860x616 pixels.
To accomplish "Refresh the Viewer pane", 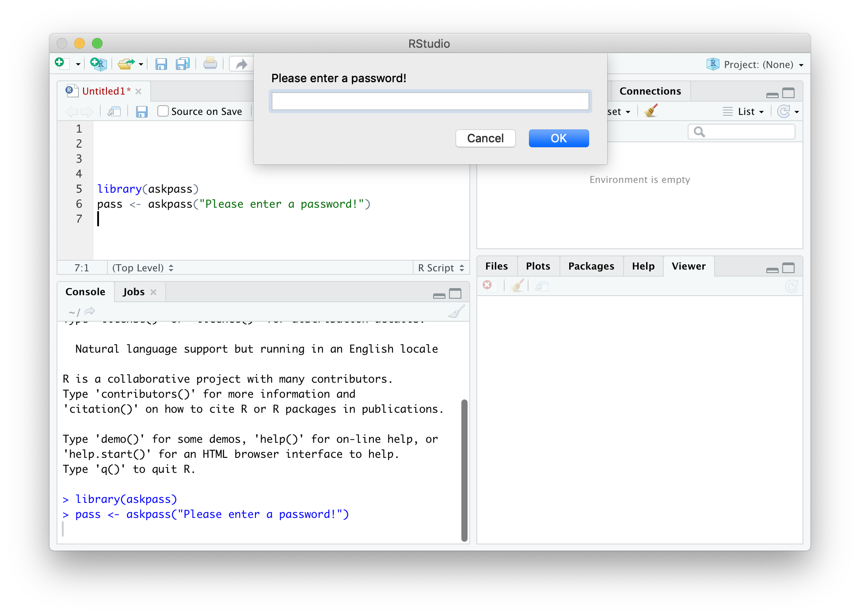I will click(x=792, y=287).
